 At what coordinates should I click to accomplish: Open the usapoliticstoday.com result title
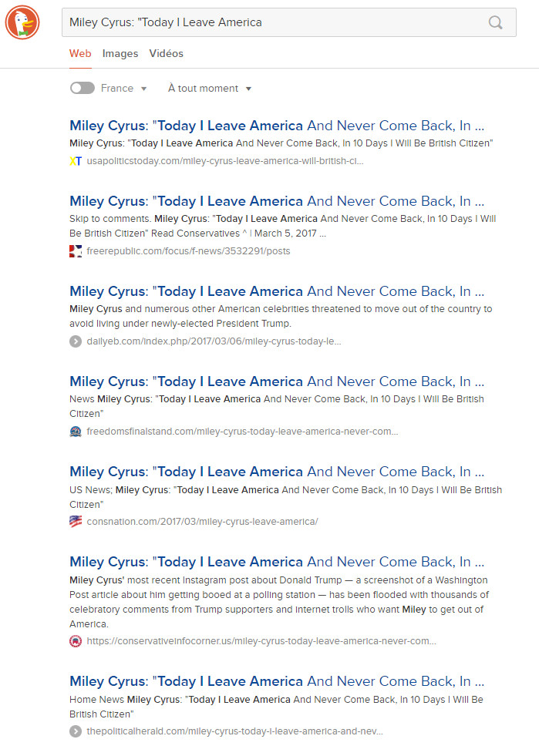coord(277,126)
